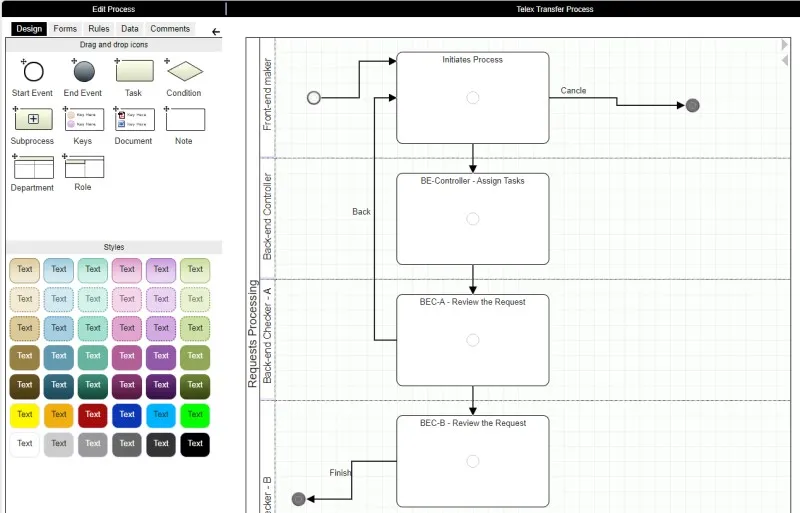Open the Comments tab
800x513 pixels.
coord(170,29)
